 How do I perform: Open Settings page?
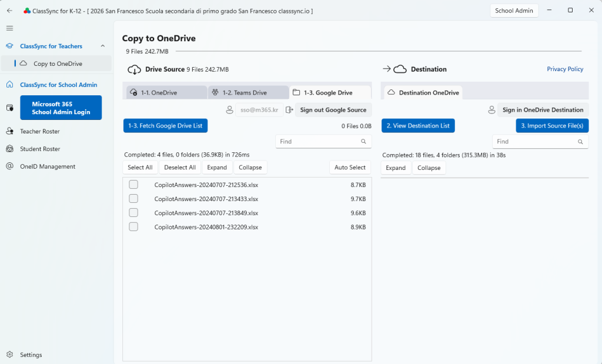pyautogui.click(x=31, y=355)
